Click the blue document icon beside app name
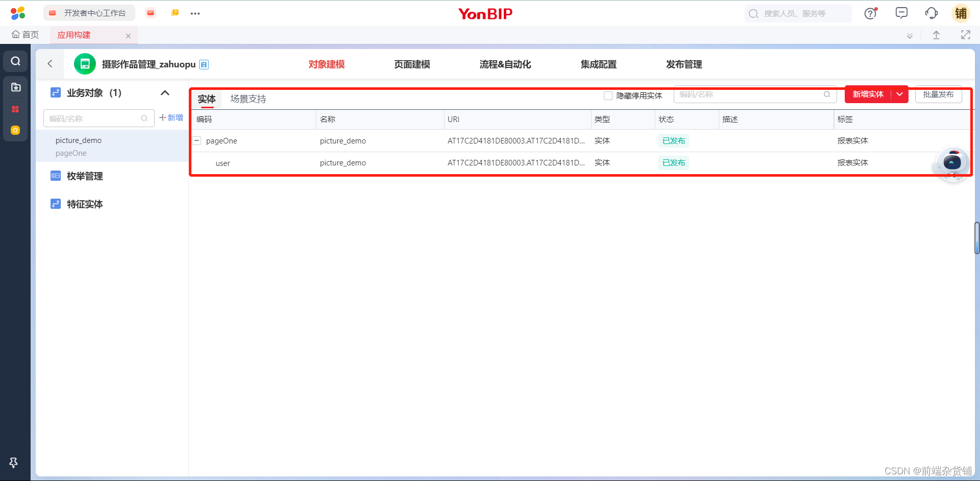This screenshot has width=980, height=481. coord(204,64)
